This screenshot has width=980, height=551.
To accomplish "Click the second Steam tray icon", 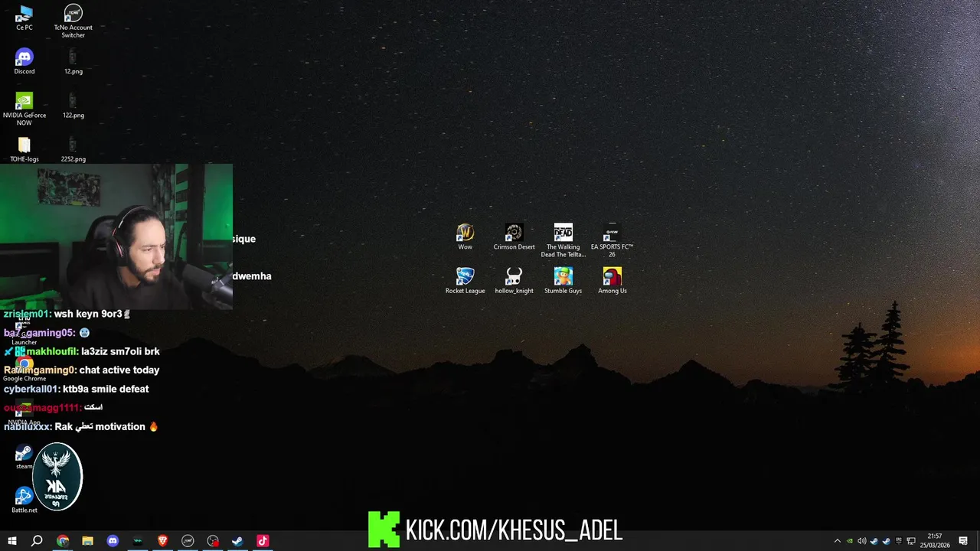I will [887, 541].
